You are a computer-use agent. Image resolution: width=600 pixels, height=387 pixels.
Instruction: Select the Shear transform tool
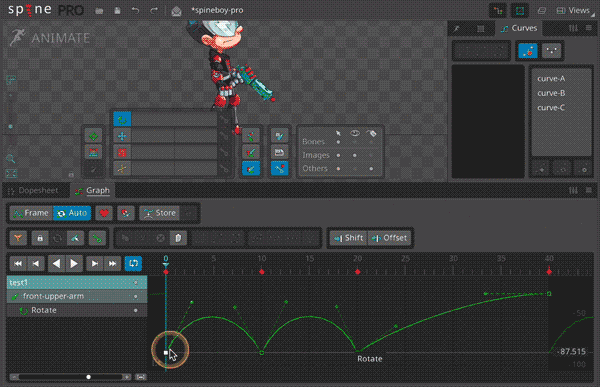(x=122, y=169)
